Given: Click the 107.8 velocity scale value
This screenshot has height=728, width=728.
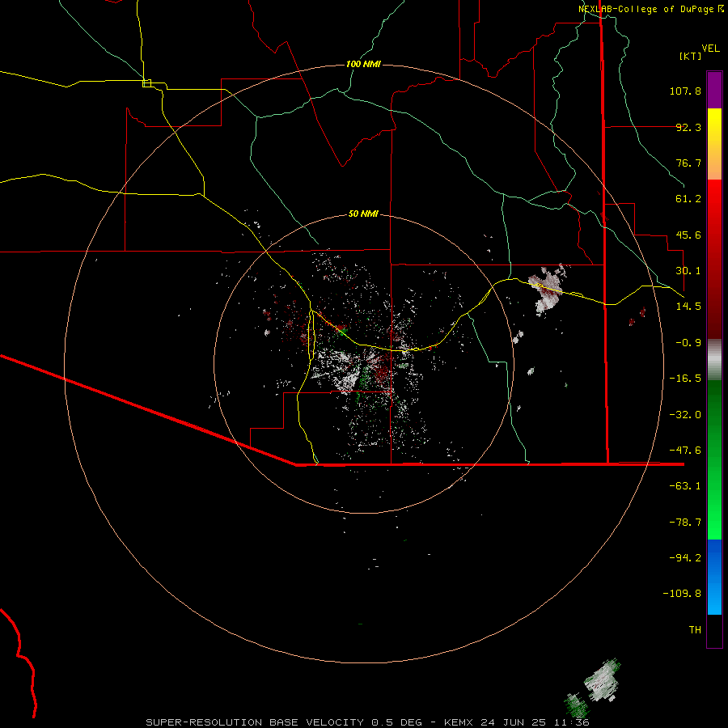Looking at the screenshot, I should coord(685,91).
